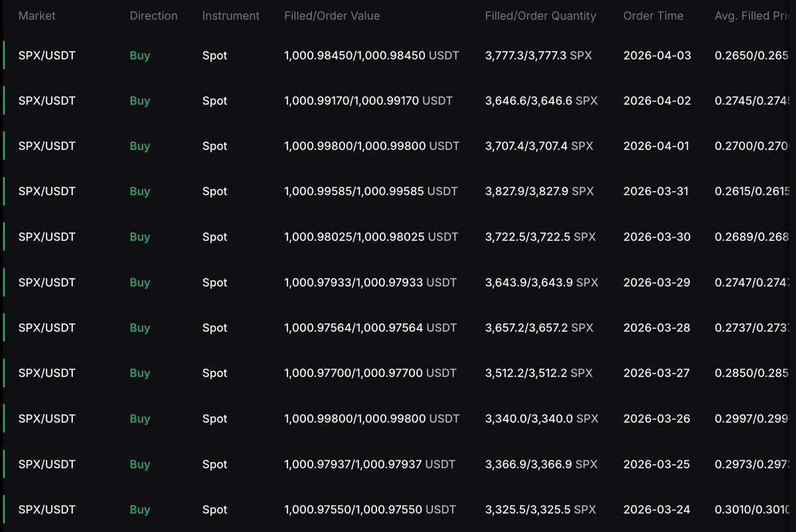Select SPX/USDT market in the 2026-03-31 row
This screenshot has width=796, height=532.
click(x=46, y=191)
